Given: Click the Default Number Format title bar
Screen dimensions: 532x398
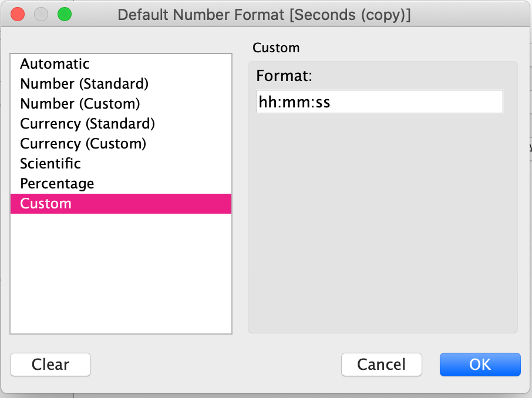Looking at the screenshot, I should [264, 15].
